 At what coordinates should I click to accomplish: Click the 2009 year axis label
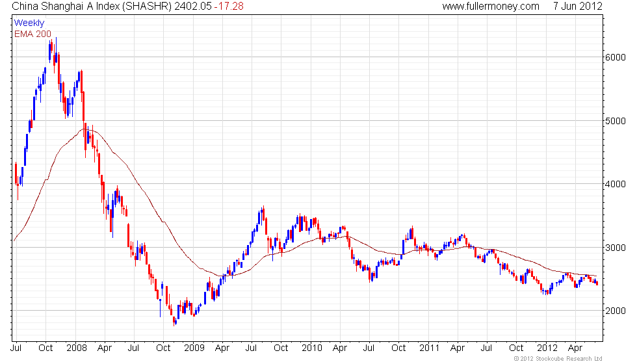click(194, 348)
